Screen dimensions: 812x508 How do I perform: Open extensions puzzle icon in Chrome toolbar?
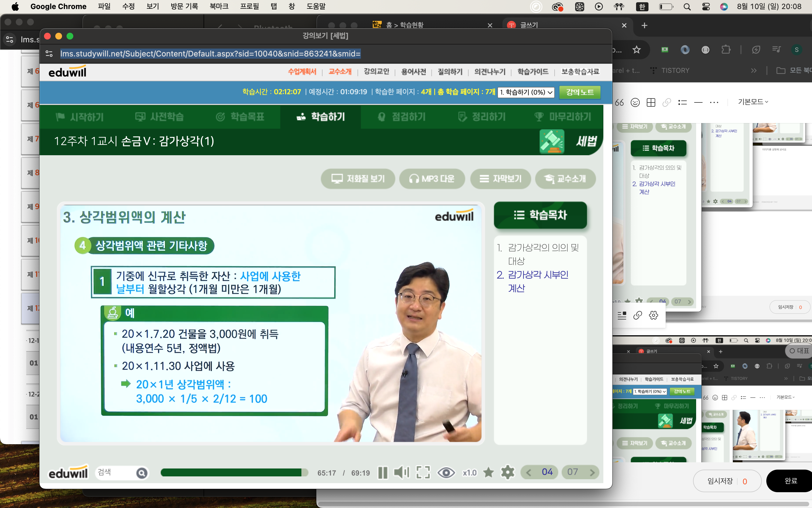[x=726, y=50]
